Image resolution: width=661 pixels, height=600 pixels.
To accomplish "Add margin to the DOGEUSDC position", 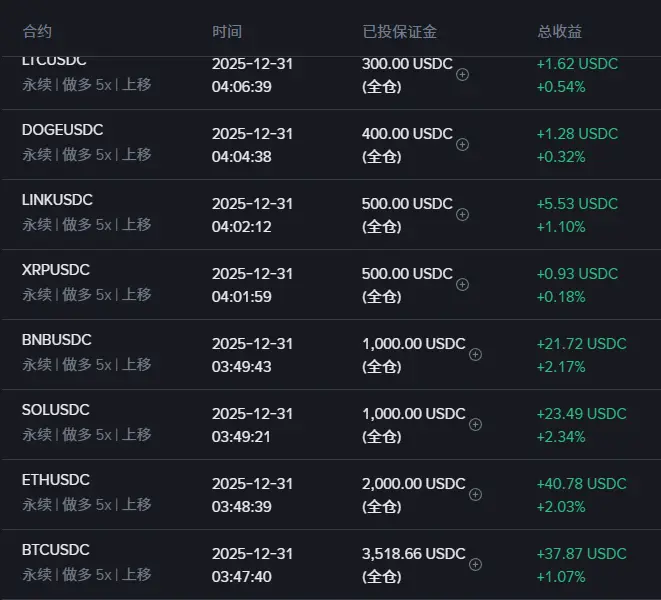I will point(462,144).
